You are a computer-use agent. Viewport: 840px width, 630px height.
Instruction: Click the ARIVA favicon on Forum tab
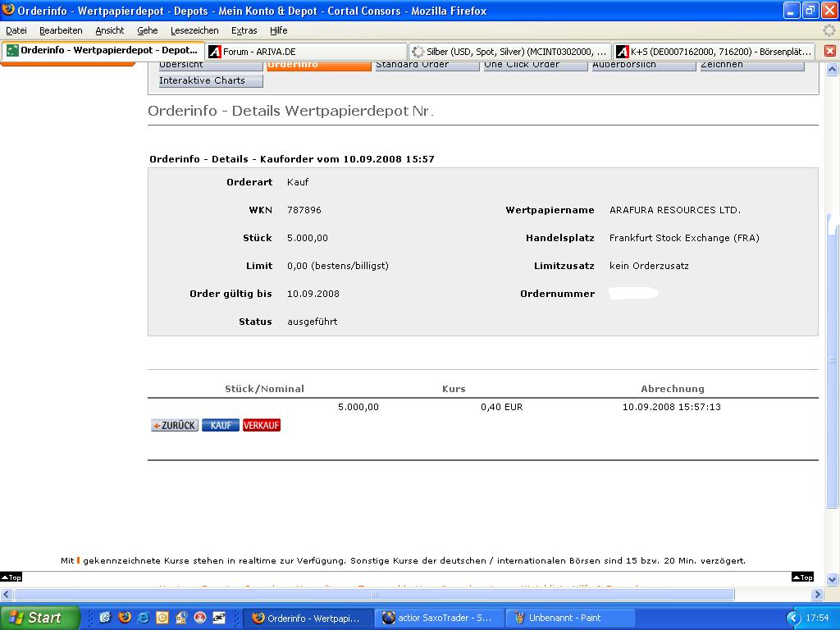tap(215, 52)
